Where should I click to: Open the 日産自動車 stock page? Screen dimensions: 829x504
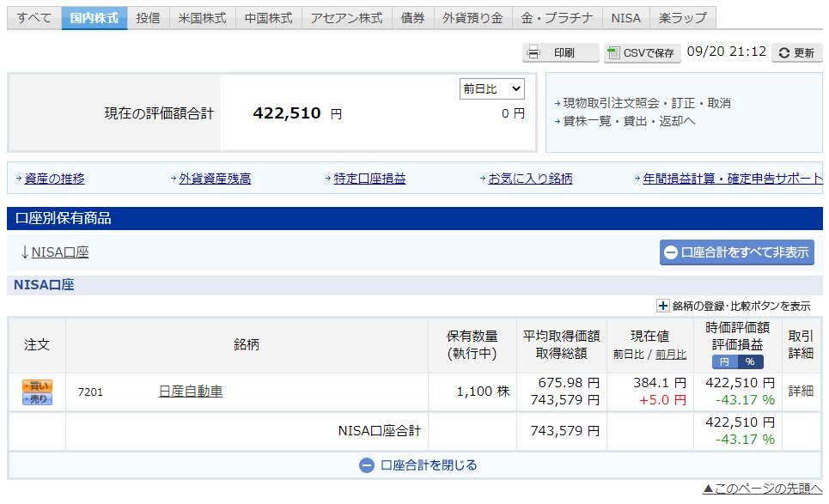coord(191,392)
